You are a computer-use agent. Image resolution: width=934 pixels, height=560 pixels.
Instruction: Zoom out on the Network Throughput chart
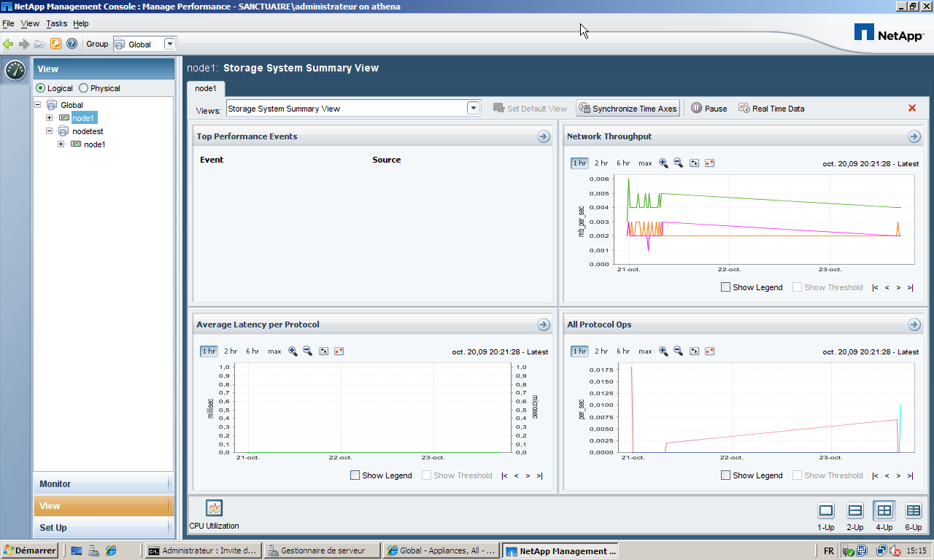point(678,163)
